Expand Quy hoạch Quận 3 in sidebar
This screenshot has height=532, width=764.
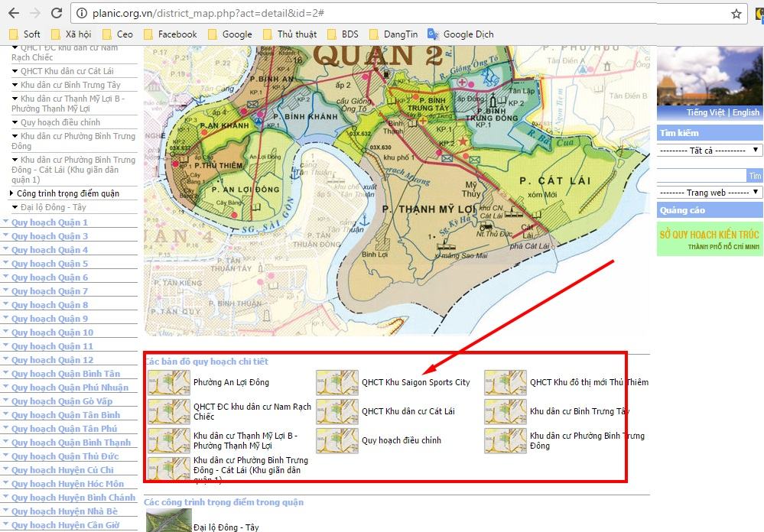[x=49, y=236]
